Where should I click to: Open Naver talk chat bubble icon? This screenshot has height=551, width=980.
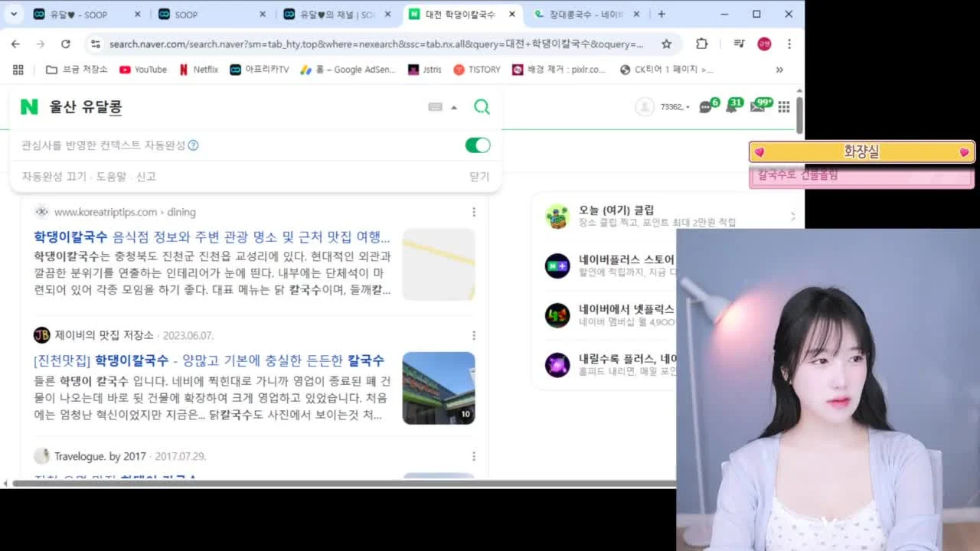[705, 107]
